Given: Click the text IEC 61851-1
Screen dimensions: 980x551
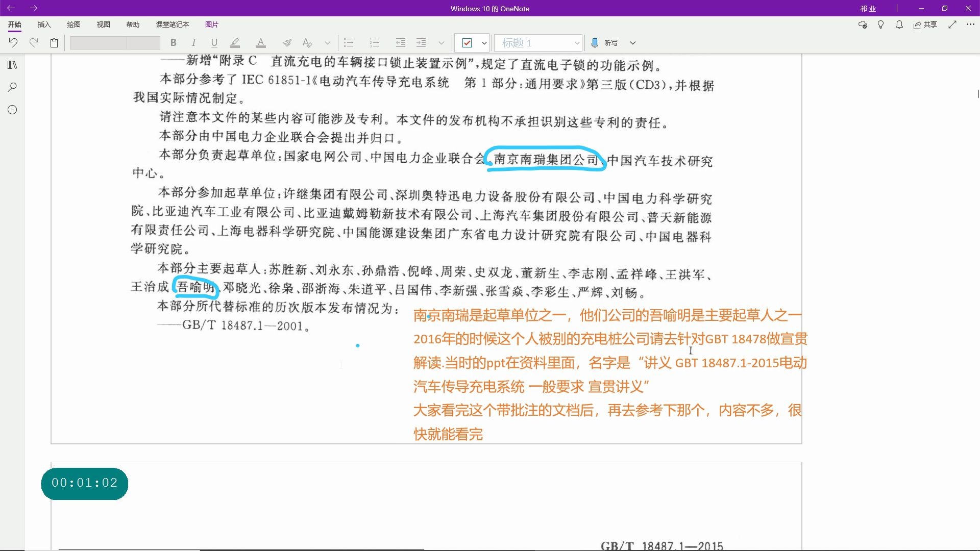Looking at the screenshot, I should point(276,80).
